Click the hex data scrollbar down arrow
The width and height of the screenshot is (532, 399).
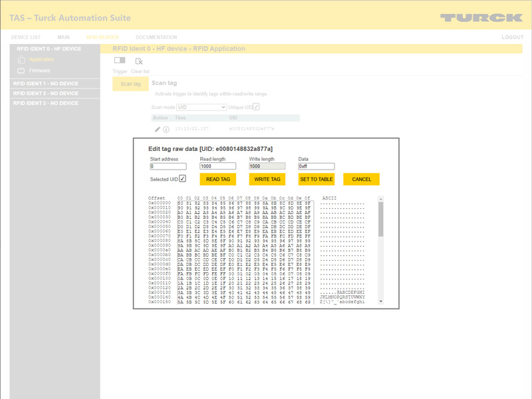coord(381,301)
